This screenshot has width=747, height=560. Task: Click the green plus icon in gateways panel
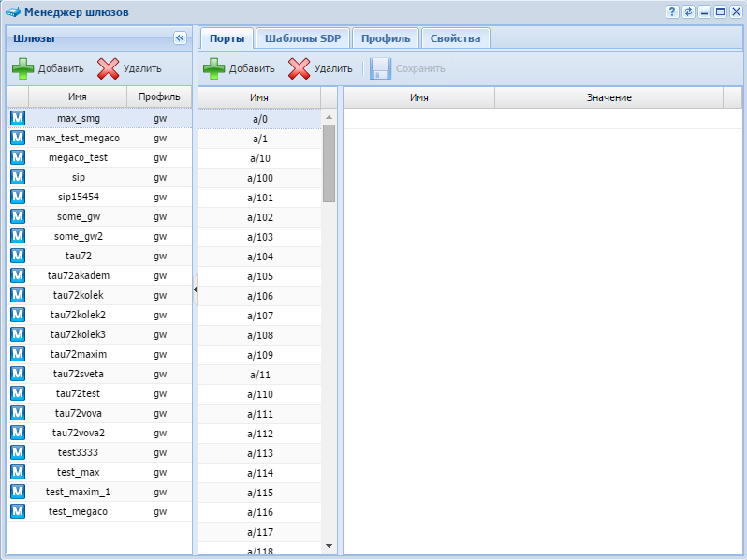22,68
